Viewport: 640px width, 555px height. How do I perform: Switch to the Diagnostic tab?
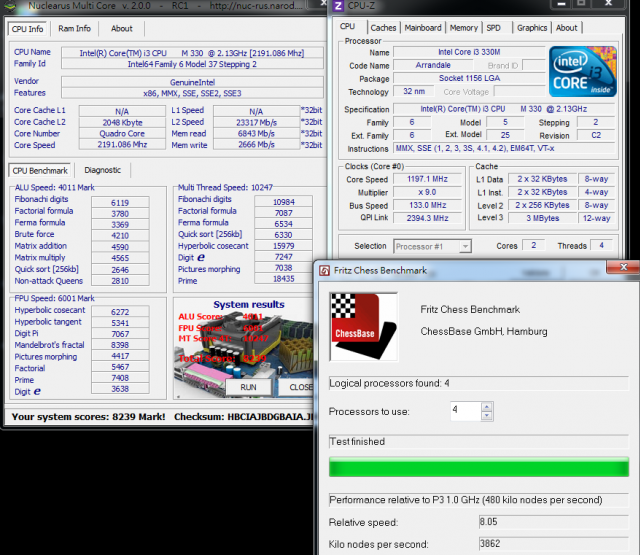(x=102, y=170)
